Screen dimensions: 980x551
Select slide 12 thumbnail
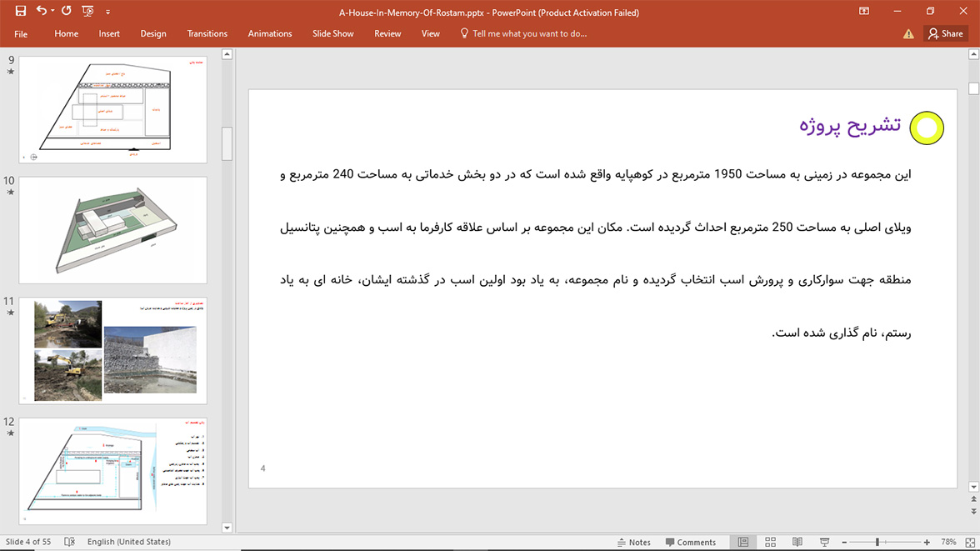[x=113, y=472]
